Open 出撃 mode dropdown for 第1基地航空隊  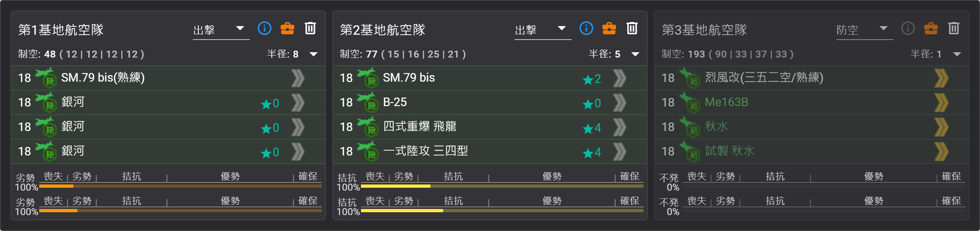[221, 30]
